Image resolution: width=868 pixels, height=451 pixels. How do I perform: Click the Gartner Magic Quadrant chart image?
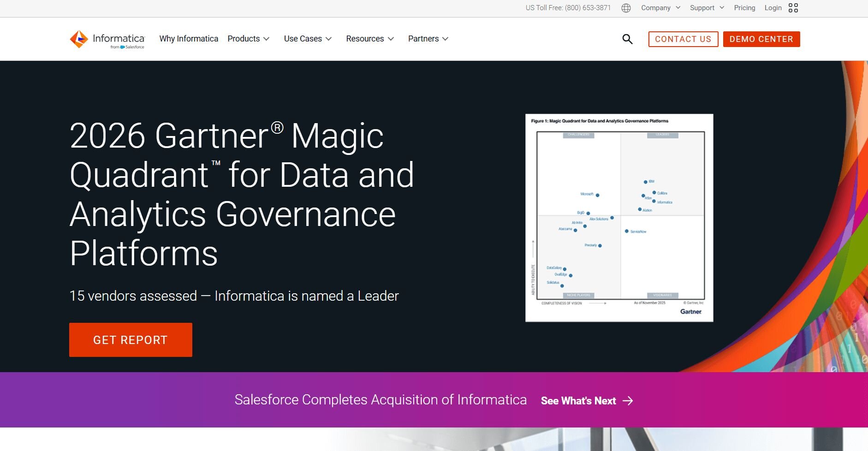coord(619,218)
